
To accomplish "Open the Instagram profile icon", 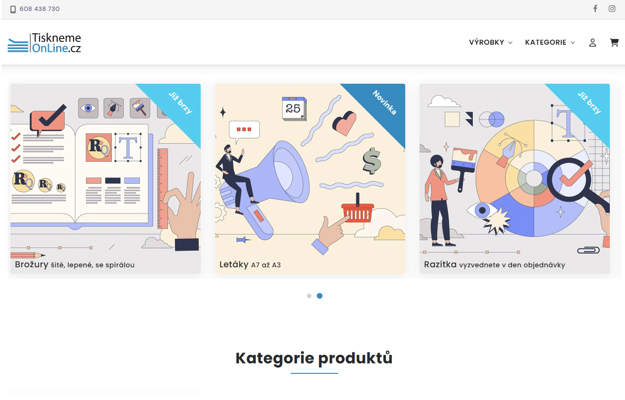I will point(612,8).
